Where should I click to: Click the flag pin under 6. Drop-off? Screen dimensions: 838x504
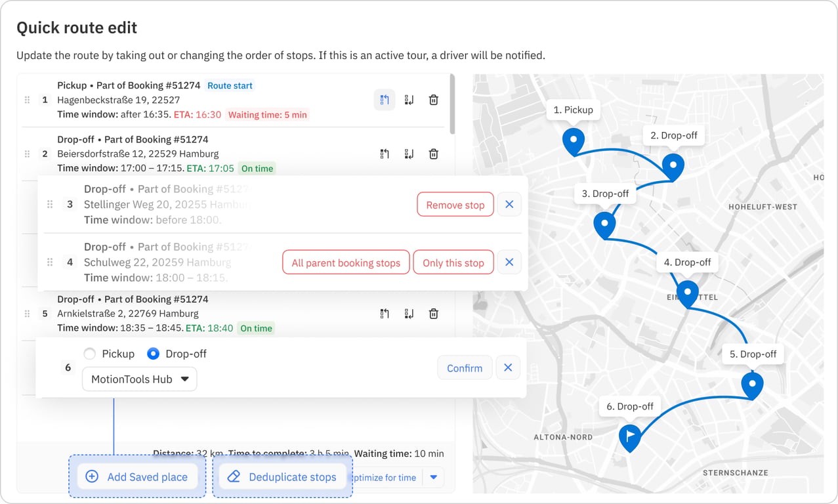click(630, 438)
